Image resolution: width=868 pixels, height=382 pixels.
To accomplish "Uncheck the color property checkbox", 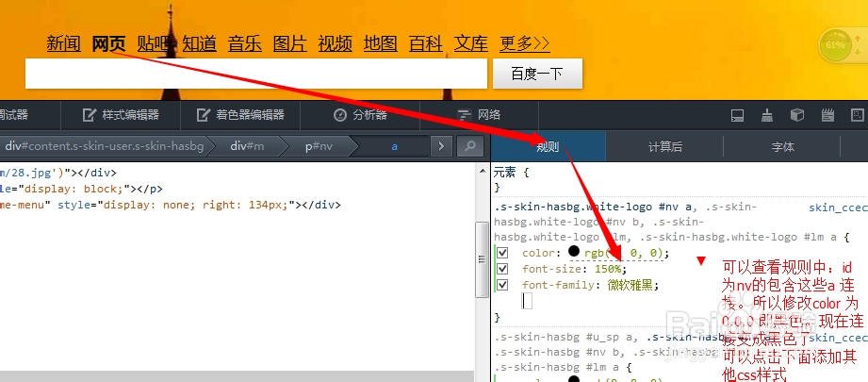I will (502, 253).
